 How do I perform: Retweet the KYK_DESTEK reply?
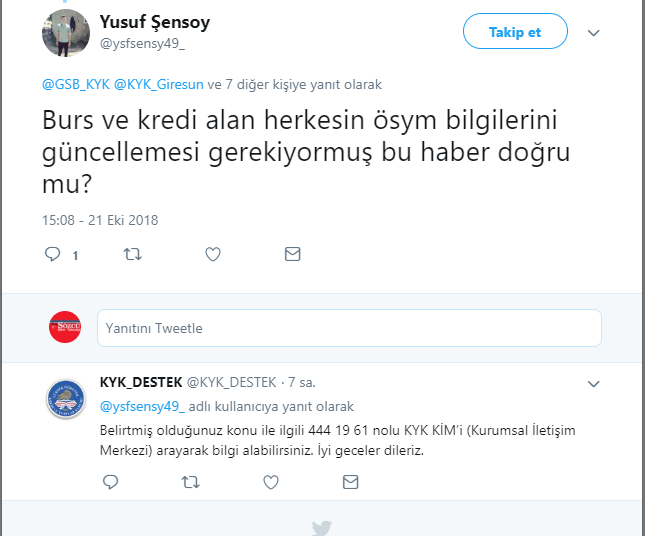(190, 482)
